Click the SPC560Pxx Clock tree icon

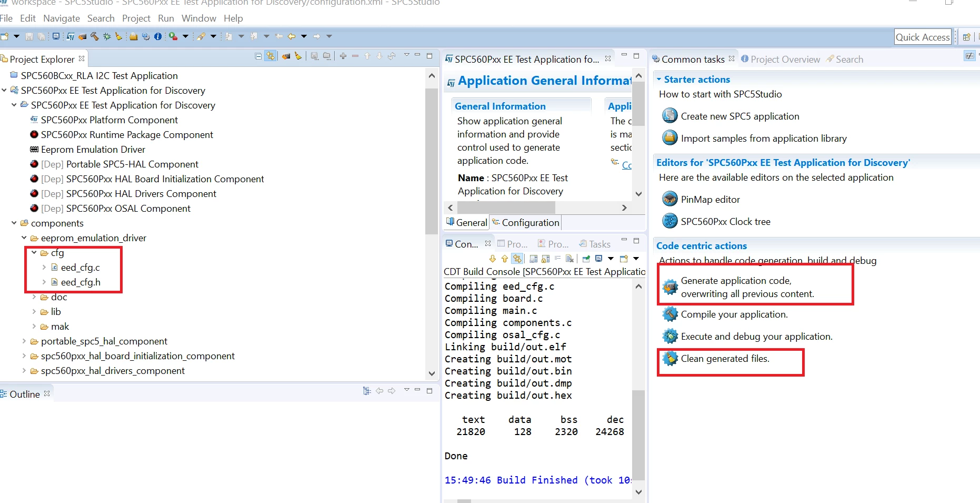click(669, 221)
